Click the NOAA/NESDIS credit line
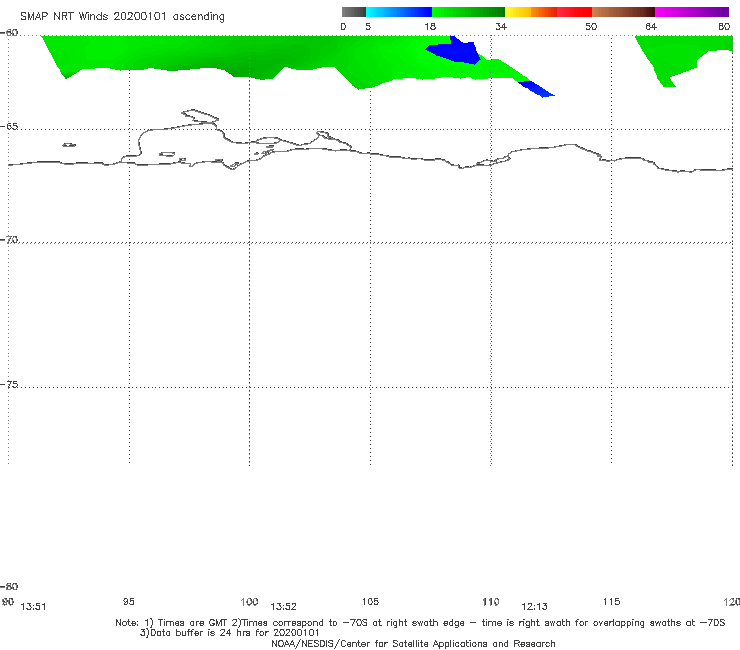The height and width of the screenshot is (650, 740). pyautogui.click(x=413, y=643)
